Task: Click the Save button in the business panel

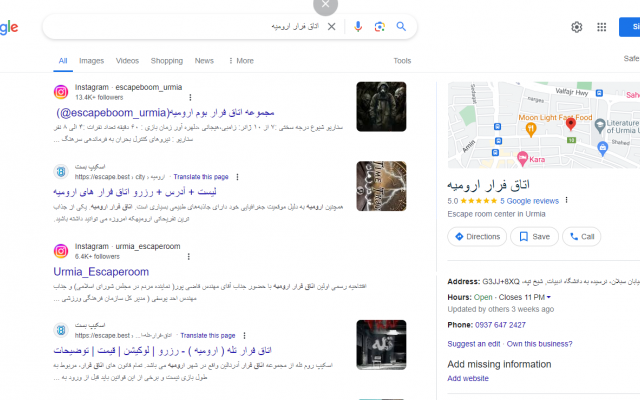Action: coord(534,237)
